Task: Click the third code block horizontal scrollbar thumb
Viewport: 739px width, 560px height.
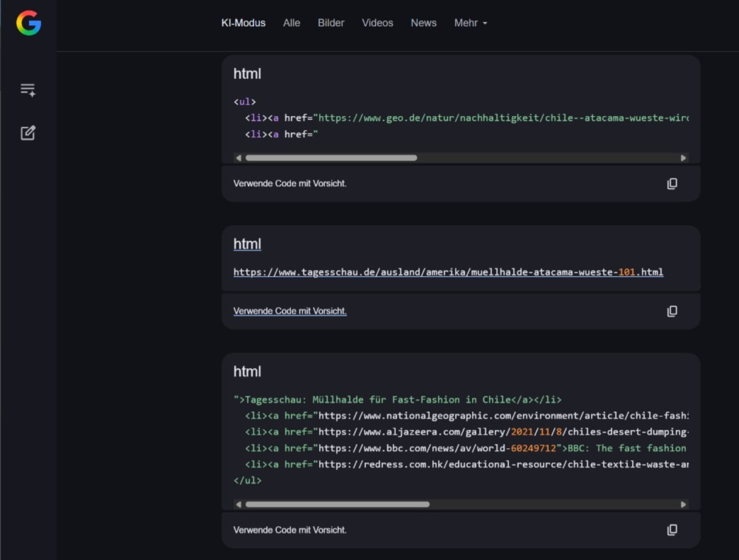Action: (x=337, y=504)
